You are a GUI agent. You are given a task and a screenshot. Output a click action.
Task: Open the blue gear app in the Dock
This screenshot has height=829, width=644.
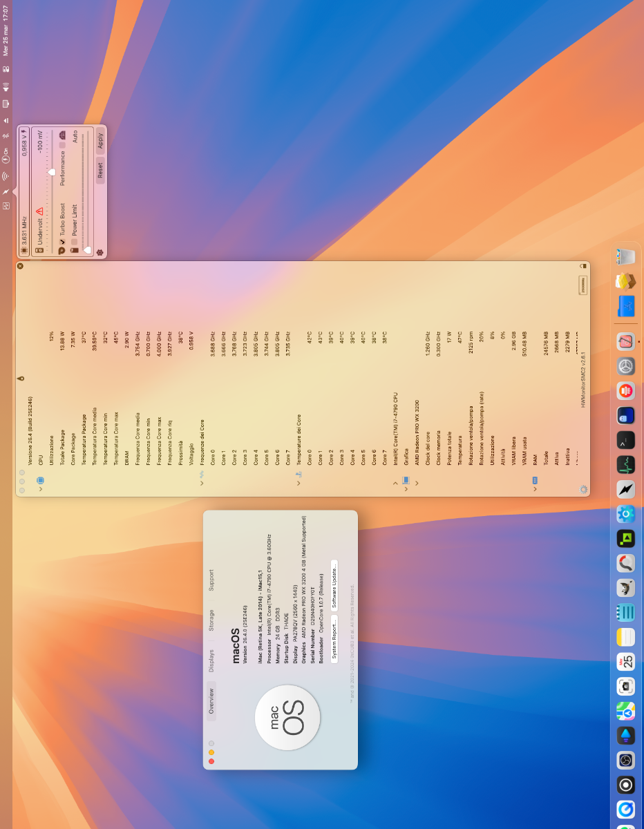point(626,514)
